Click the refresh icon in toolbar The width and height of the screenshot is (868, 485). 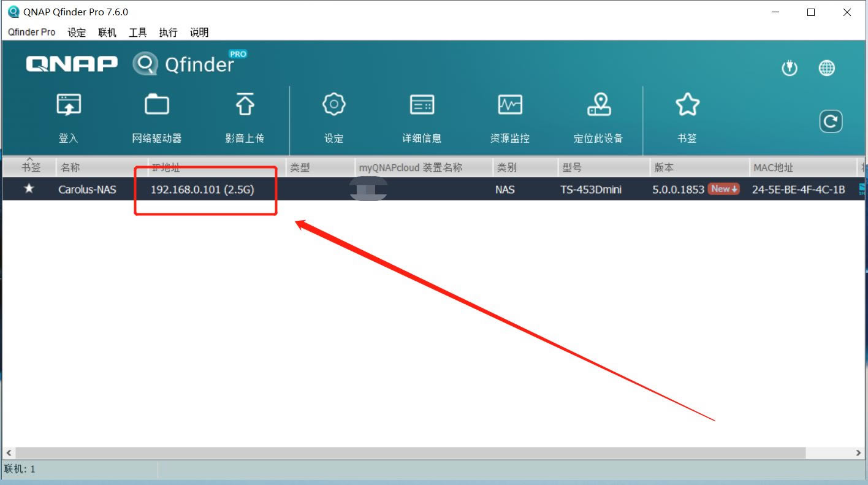[831, 121]
